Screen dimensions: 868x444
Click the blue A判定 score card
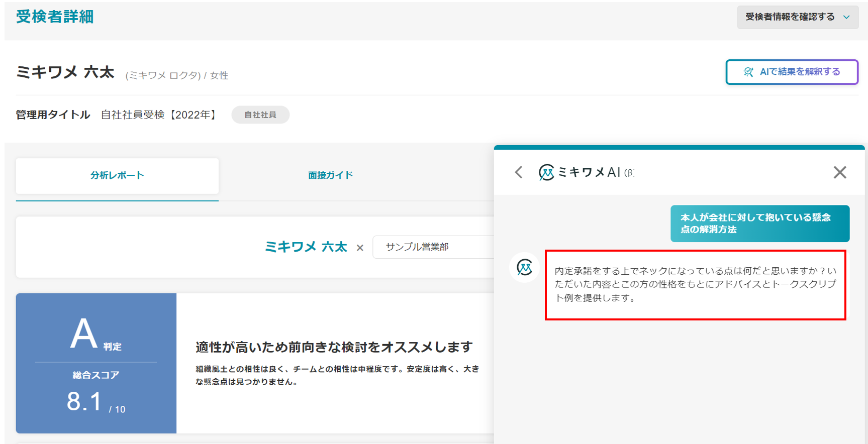(x=96, y=363)
